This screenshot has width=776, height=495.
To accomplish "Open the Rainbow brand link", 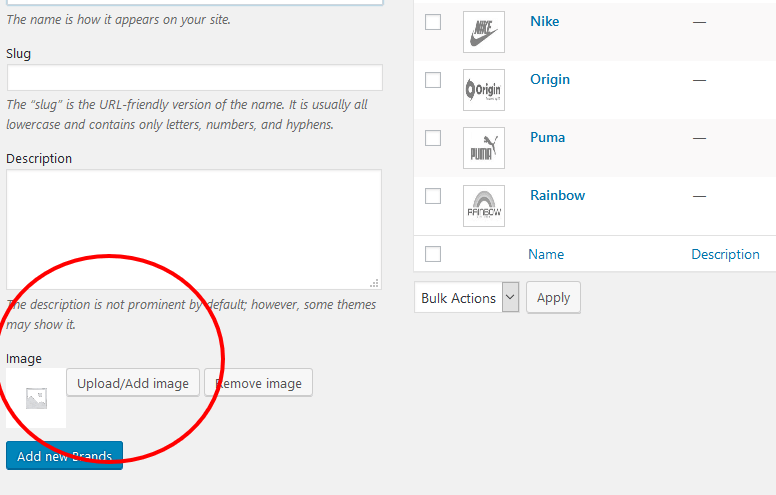I will (557, 195).
